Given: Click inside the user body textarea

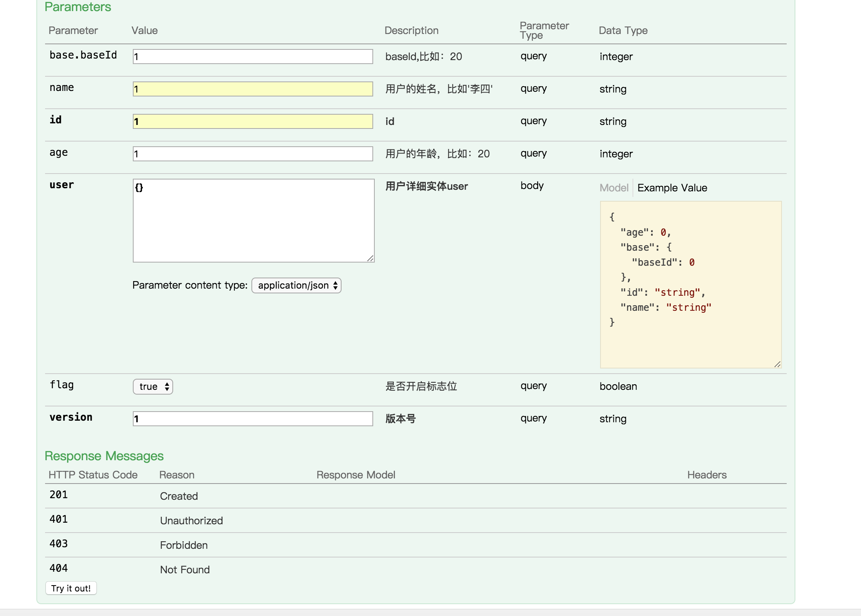Looking at the screenshot, I should click(x=253, y=221).
